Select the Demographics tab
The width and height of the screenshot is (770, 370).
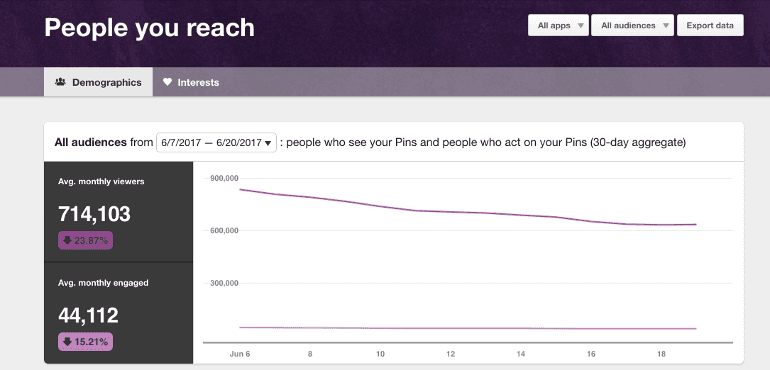pos(98,82)
